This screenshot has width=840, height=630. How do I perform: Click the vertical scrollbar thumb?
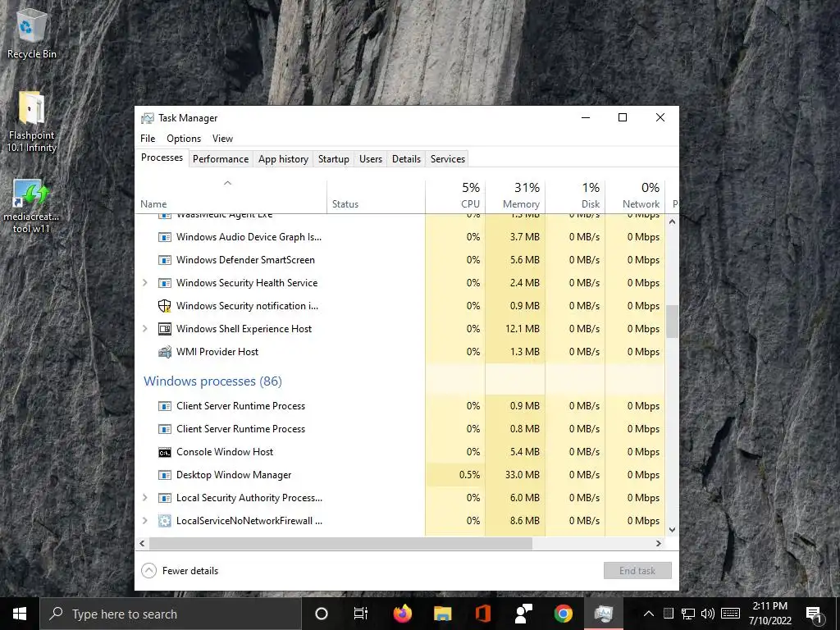coord(673,322)
